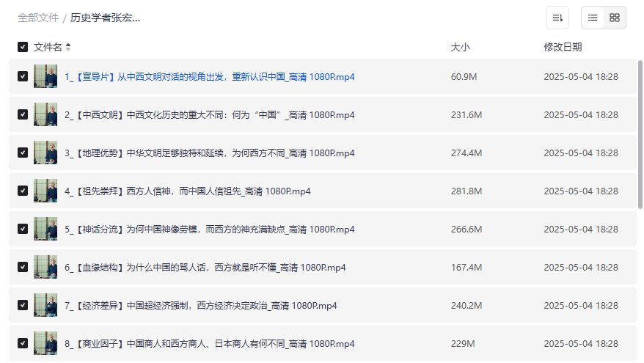Switch to list view layout
Image resolution: width=644 pixels, height=363 pixels.
point(593,18)
